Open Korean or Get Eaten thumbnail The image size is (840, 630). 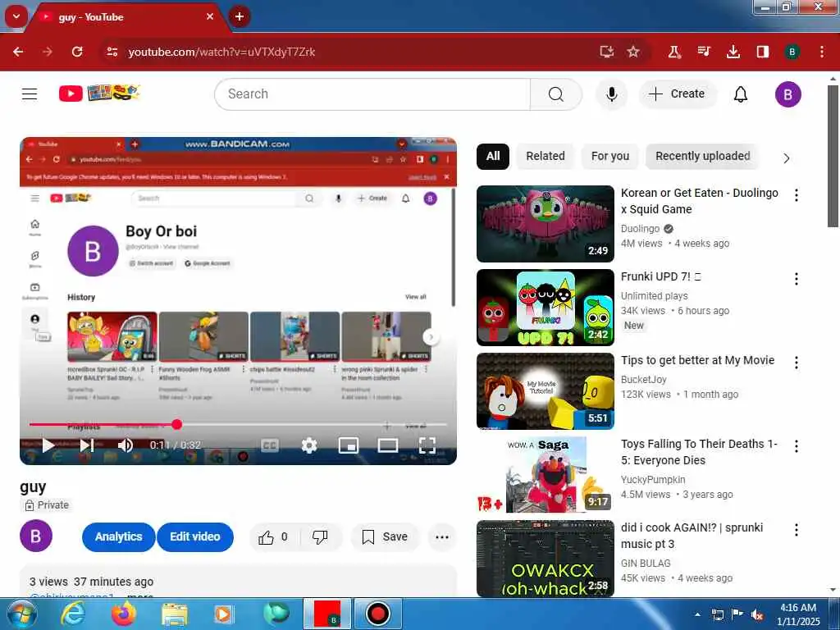[x=546, y=224]
